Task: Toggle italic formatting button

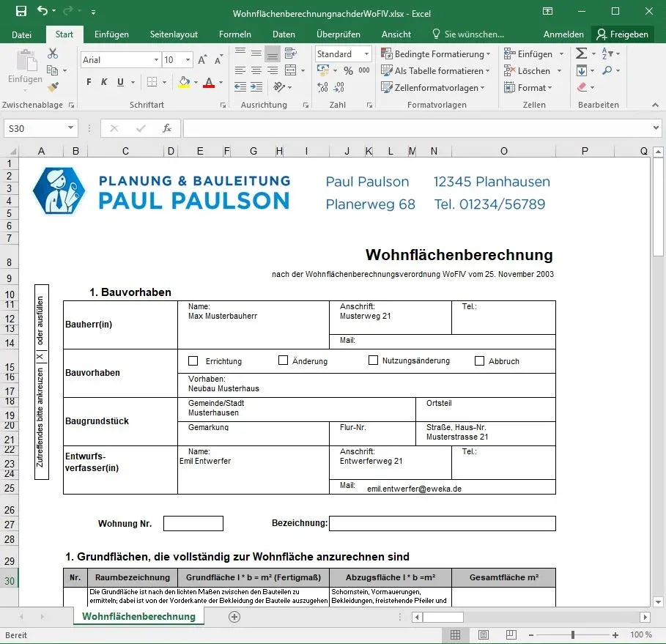Action: pos(104,82)
